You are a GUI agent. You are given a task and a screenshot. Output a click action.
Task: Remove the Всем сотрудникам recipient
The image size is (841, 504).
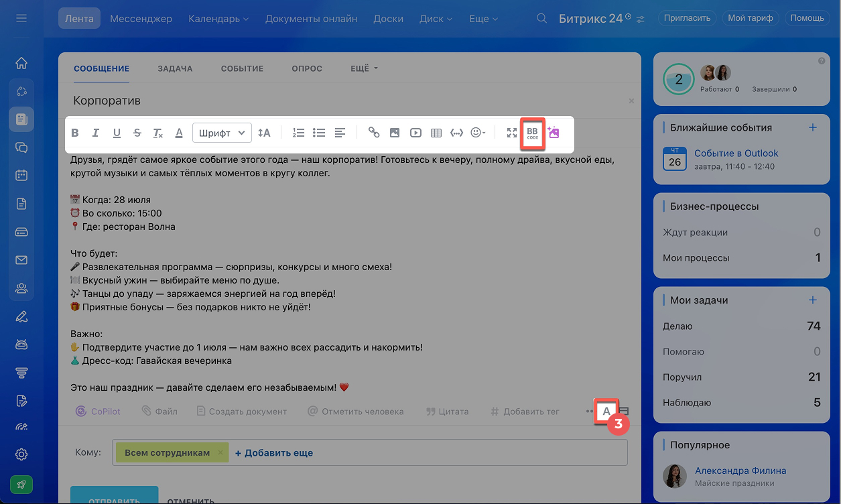[x=220, y=452]
